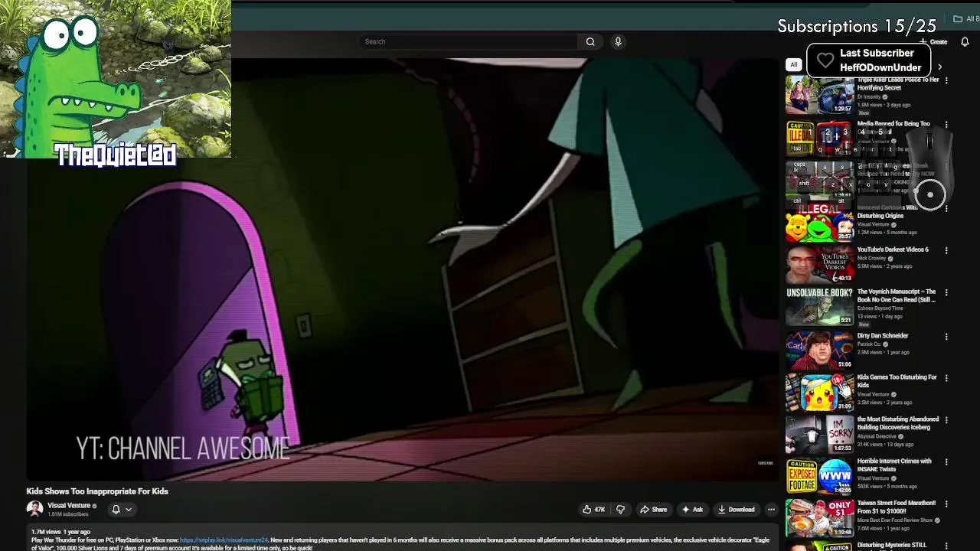Share the video
The height and width of the screenshot is (551, 980).
653,509
